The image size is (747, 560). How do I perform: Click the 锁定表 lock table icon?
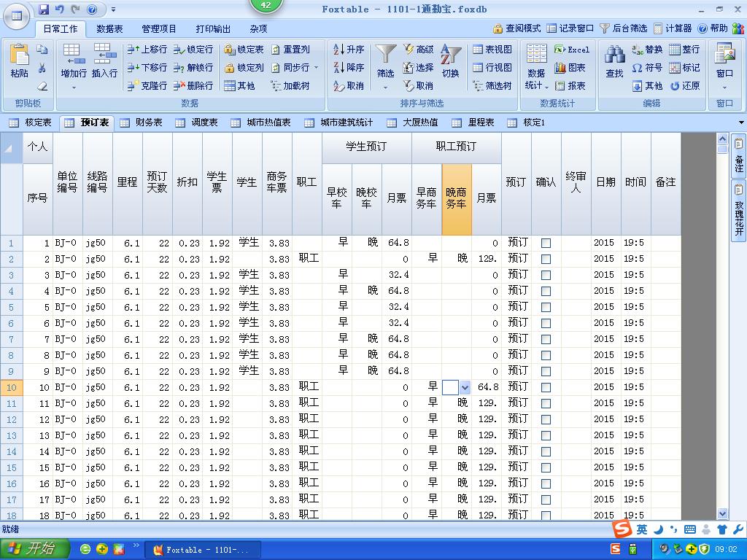click(x=230, y=50)
